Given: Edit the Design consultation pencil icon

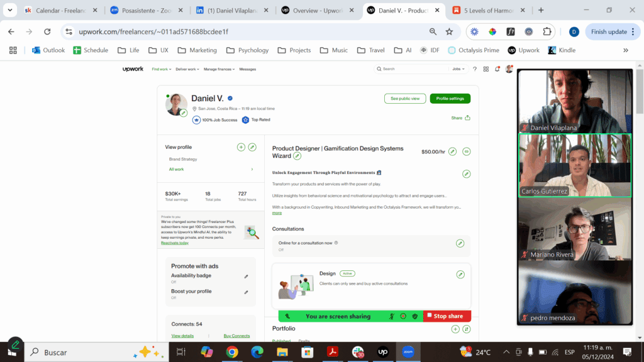Looking at the screenshot, I should point(460,275).
